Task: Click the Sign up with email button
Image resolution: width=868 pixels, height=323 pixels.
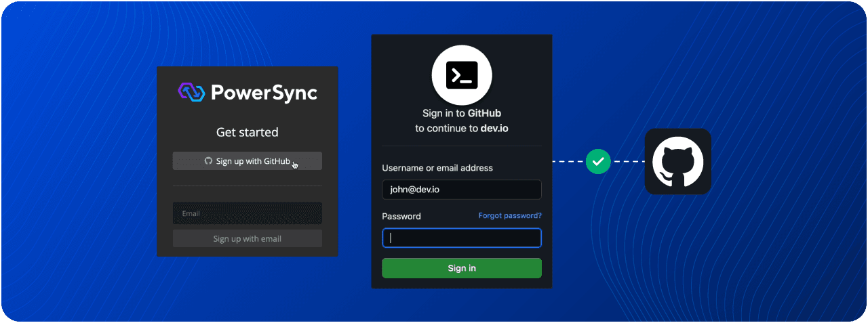Action: click(247, 238)
